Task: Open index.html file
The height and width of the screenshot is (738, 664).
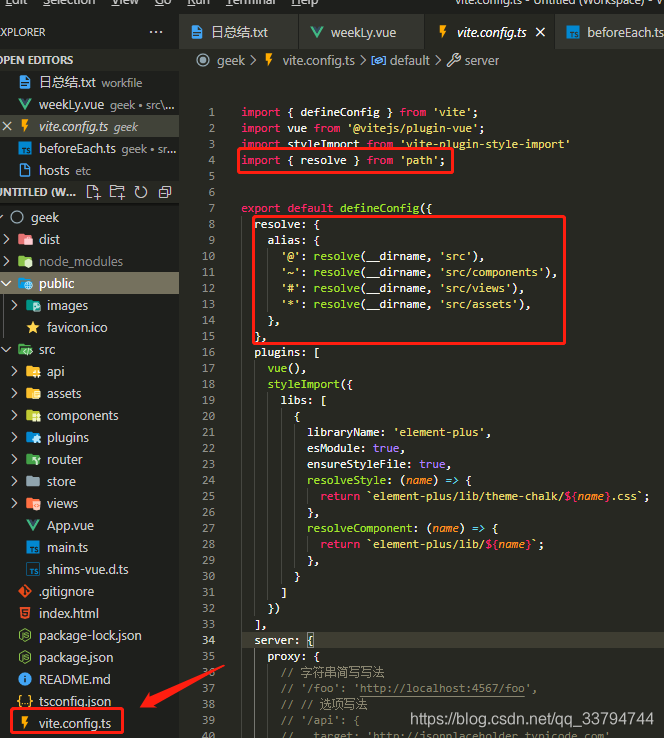Action: point(89,614)
